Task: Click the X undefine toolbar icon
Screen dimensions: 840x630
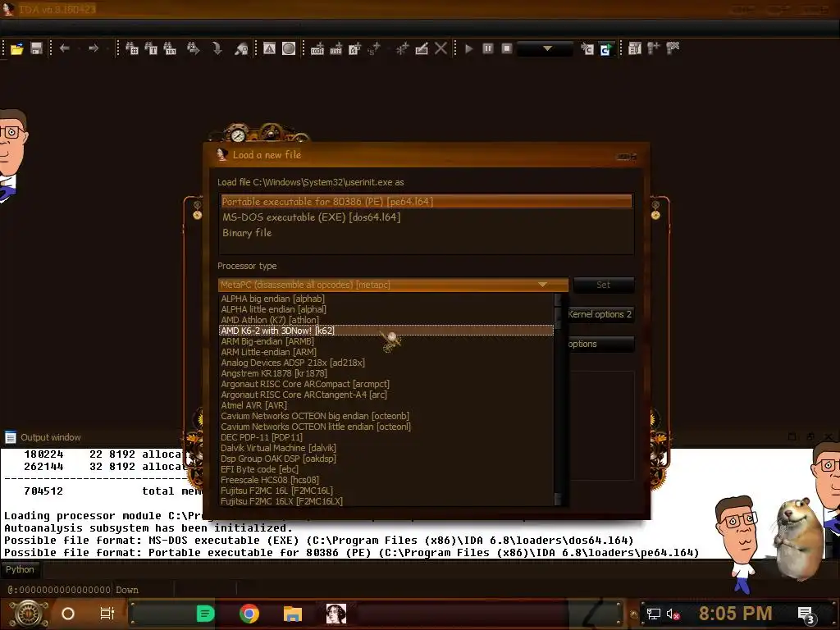Action: coord(441,48)
